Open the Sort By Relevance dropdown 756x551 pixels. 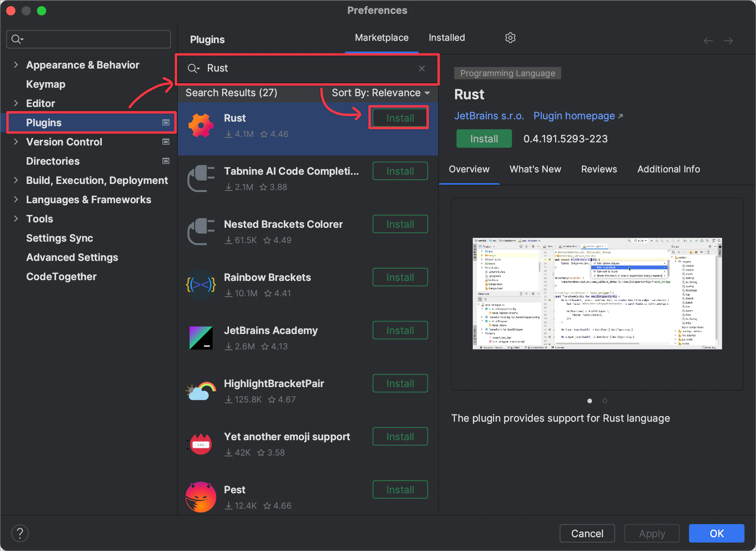tap(380, 93)
